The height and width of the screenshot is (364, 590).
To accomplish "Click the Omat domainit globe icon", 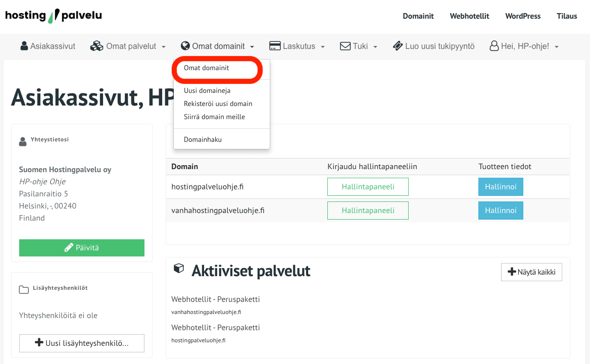I will coord(185,45).
